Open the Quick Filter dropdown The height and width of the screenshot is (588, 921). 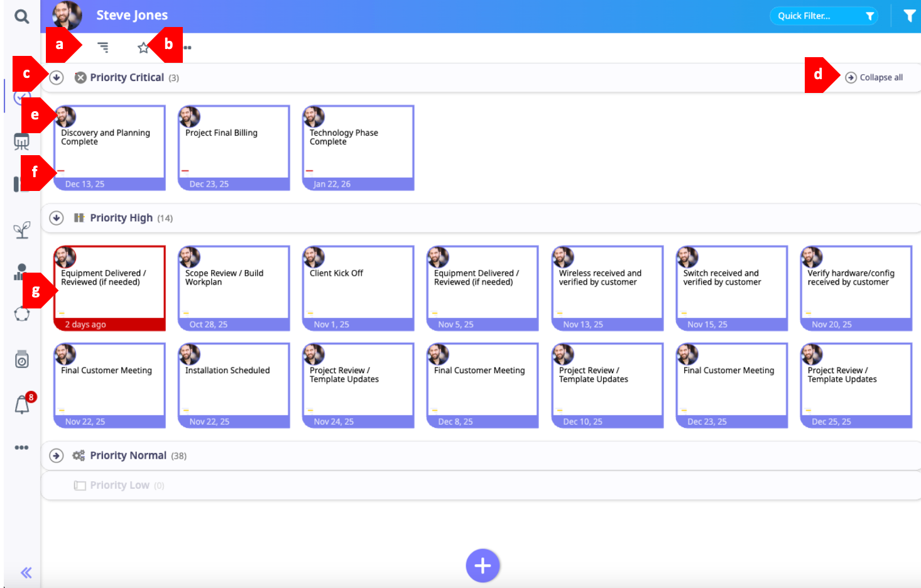[x=823, y=16]
